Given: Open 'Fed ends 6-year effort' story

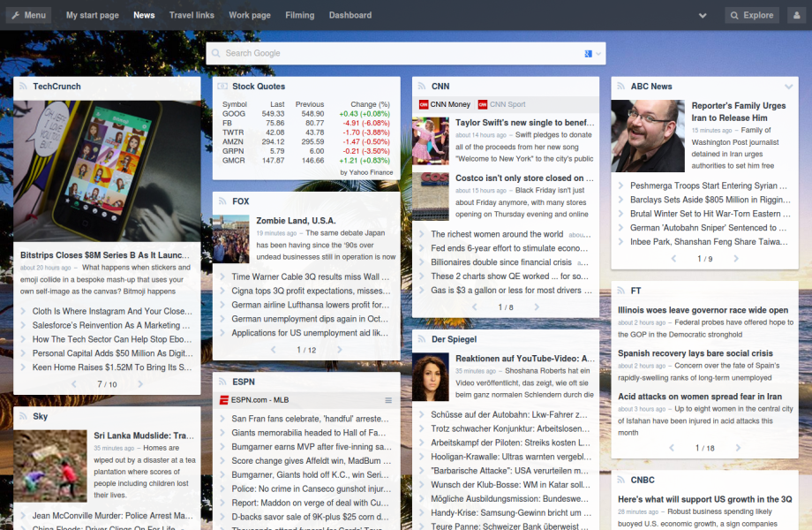Looking at the screenshot, I should (x=509, y=248).
